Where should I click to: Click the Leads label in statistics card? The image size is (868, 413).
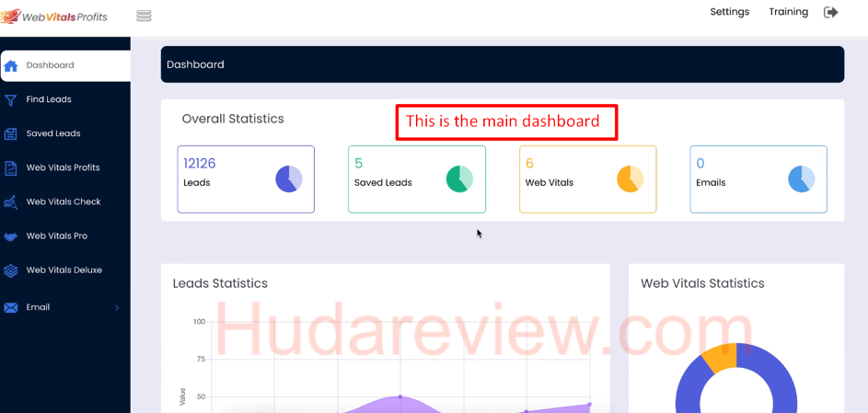[196, 182]
